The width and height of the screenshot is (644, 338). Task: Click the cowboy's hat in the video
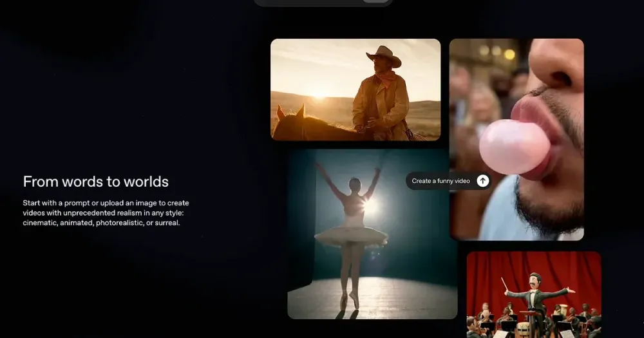click(384, 56)
